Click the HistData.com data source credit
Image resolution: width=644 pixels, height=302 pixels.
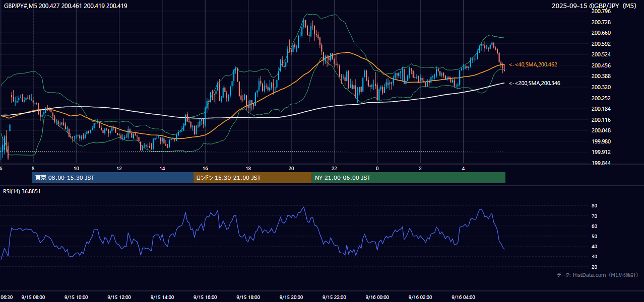pyautogui.click(x=597, y=275)
